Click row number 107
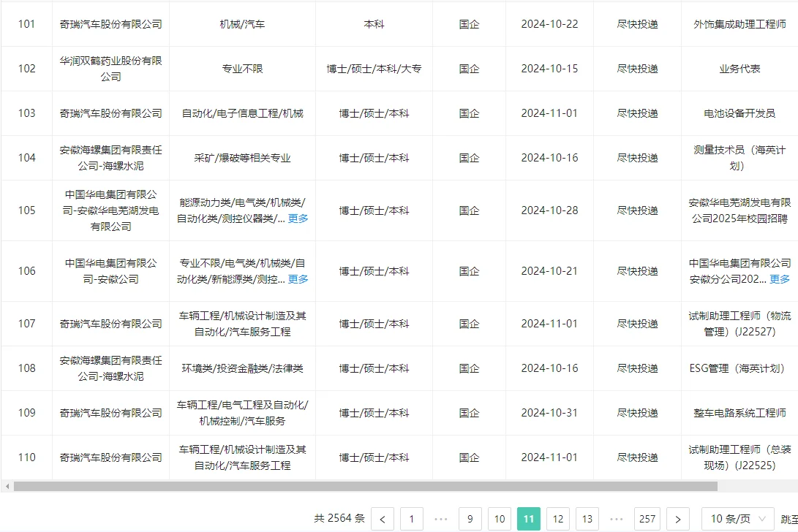 26,324
